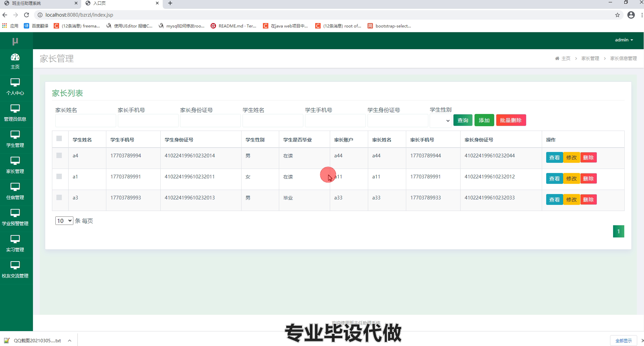Click the 查询 search button
The image size is (644, 346).
[x=463, y=120]
